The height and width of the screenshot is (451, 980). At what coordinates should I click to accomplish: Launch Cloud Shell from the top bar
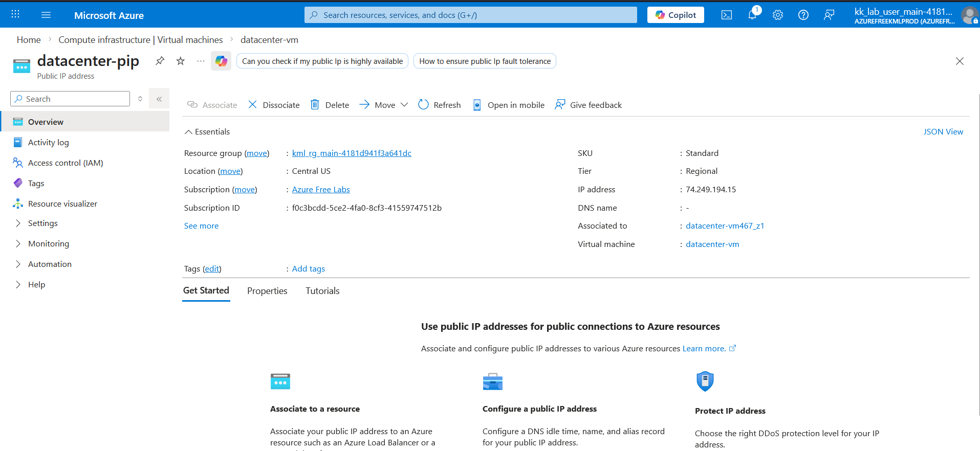pos(727,15)
